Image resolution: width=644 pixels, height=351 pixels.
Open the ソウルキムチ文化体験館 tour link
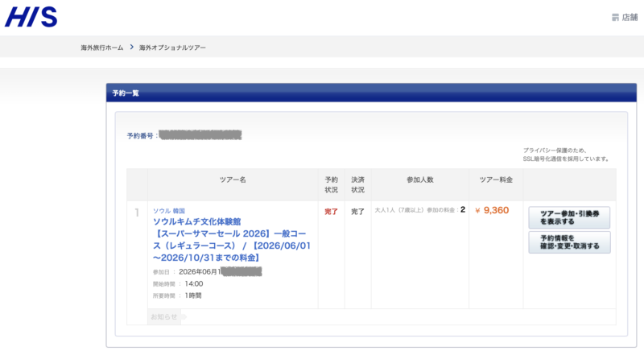[232, 240]
